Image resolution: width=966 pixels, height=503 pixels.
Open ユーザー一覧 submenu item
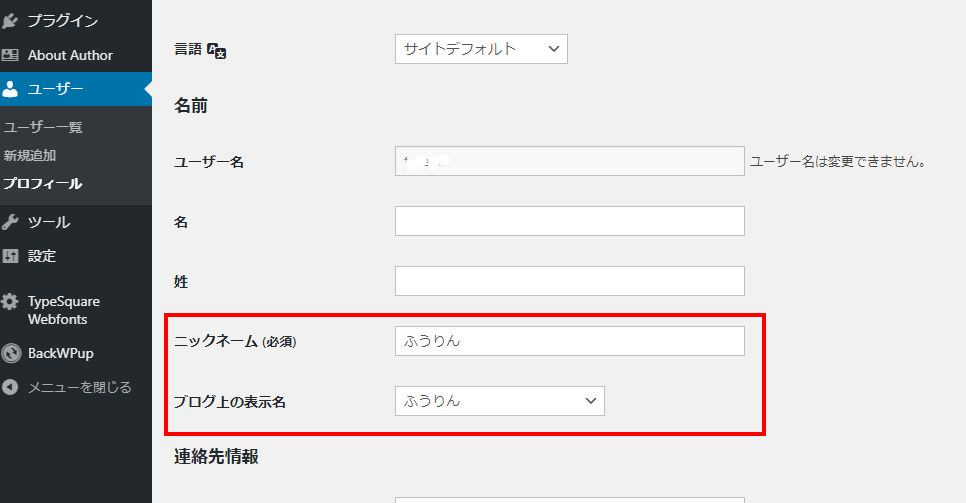click(43, 127)
